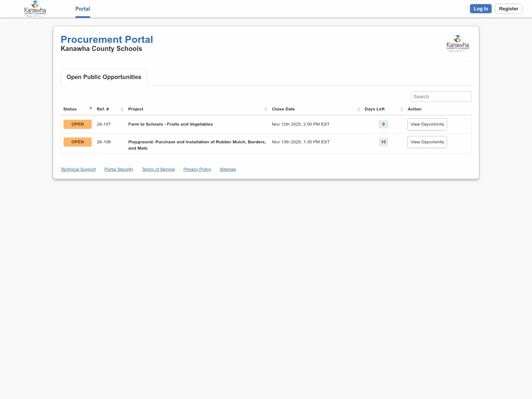Viewport: 532px width, 399px height.
Task: Click the OPEN badge for 26-107
Action: [78, 124]
